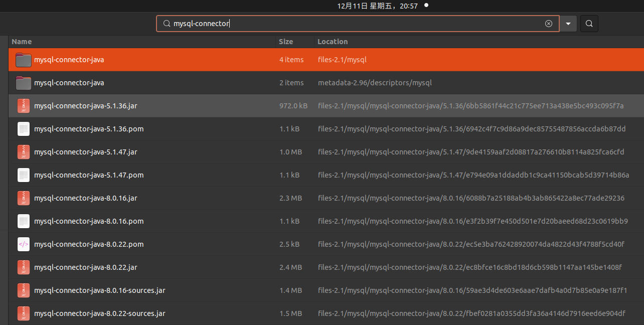Click the location path ending 6e904df
The height and width of the screenshot is (325, 644).
pos(472,313)
